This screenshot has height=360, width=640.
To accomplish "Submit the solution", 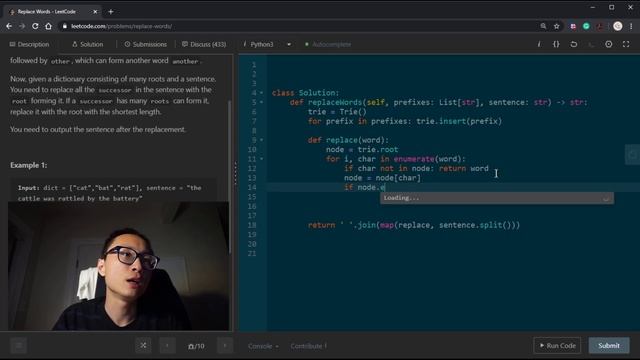I will [609, 346].
